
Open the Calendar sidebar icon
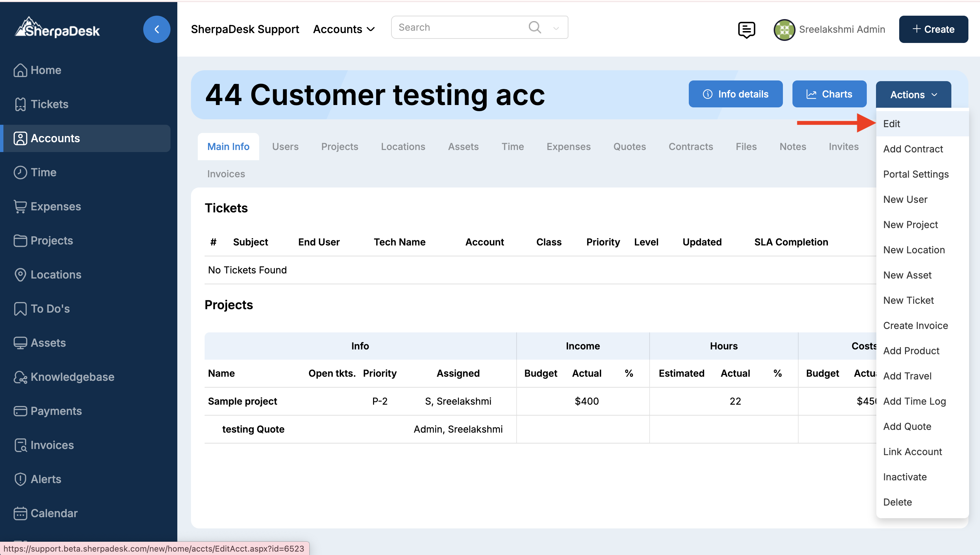point(20,513)
